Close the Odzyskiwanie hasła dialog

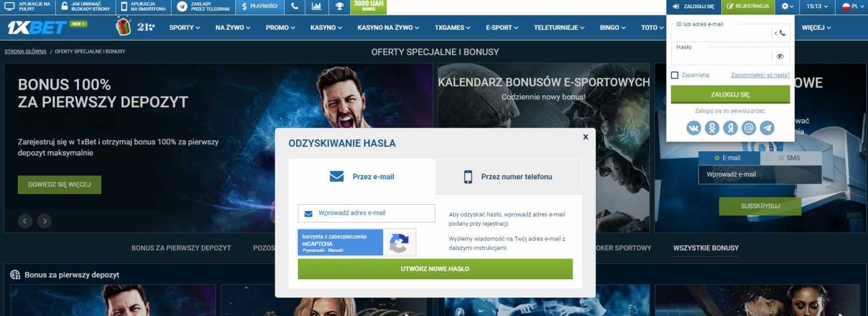tap(585, 136)
